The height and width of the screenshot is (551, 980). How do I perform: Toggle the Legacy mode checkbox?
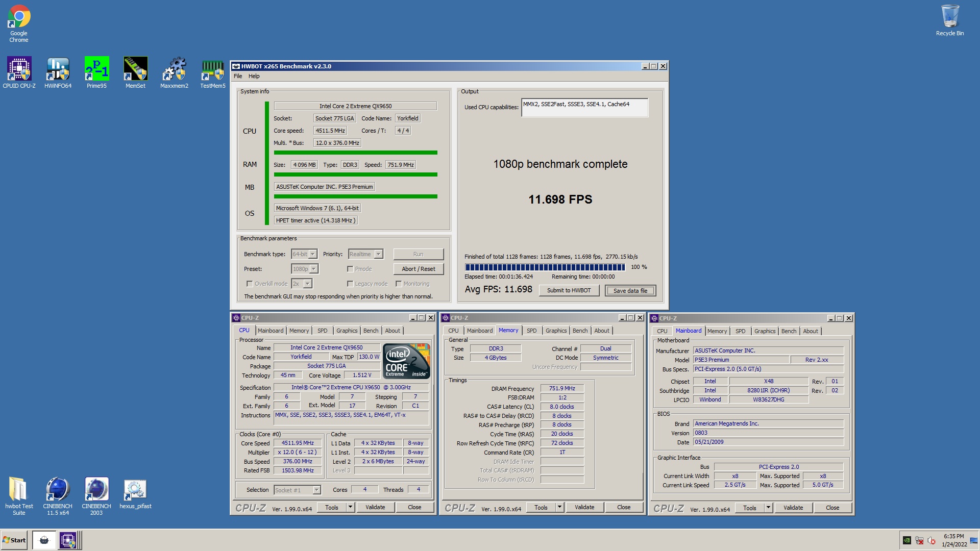tap(350, 284)
